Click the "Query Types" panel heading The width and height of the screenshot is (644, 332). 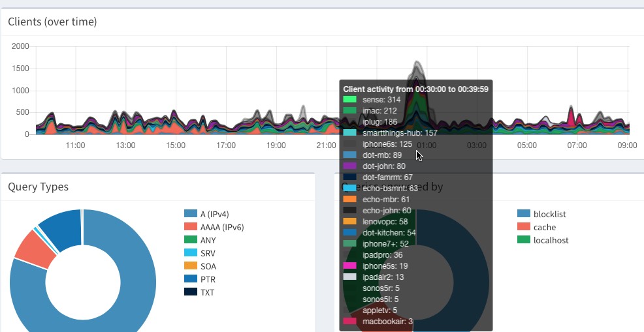pos(38,187)
